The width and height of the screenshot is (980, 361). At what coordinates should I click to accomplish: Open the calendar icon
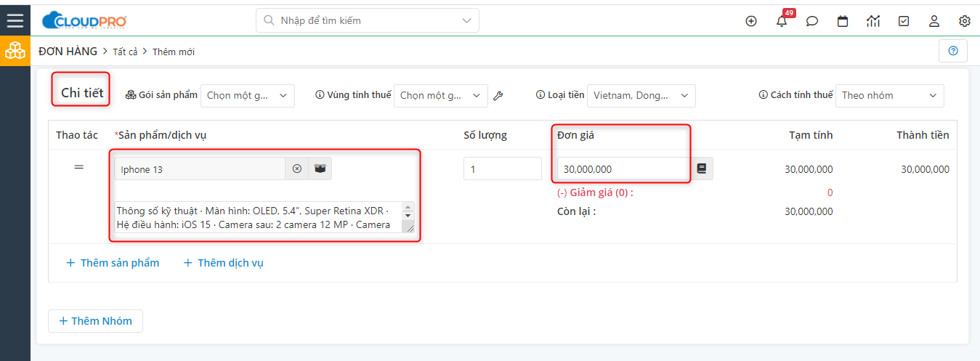coord(843,21)
